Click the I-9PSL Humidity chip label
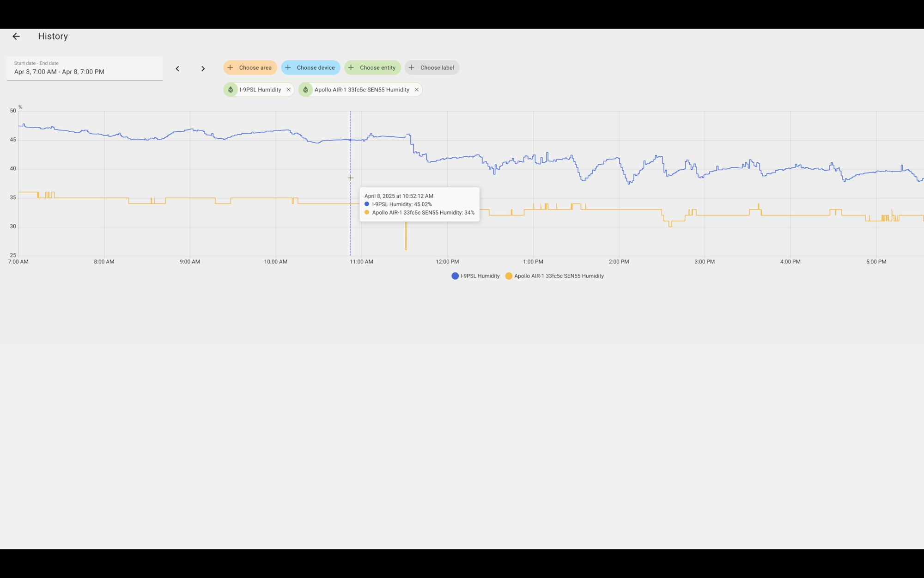The image size is (924, 578). click(x=260, y=90)
